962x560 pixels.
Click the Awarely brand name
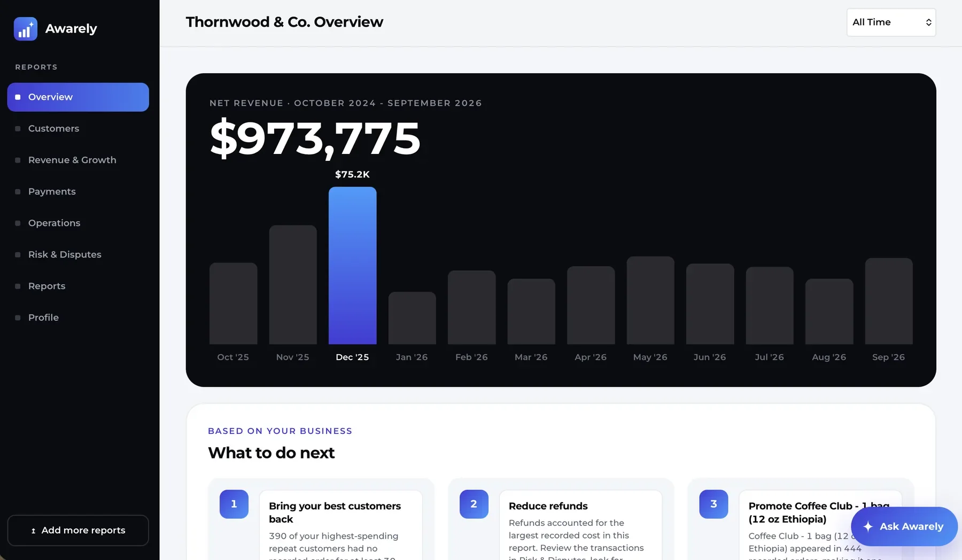[71, 29]
